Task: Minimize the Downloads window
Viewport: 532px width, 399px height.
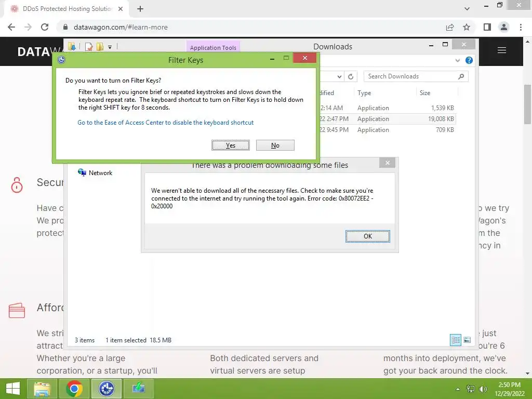Action: [431, 45]
